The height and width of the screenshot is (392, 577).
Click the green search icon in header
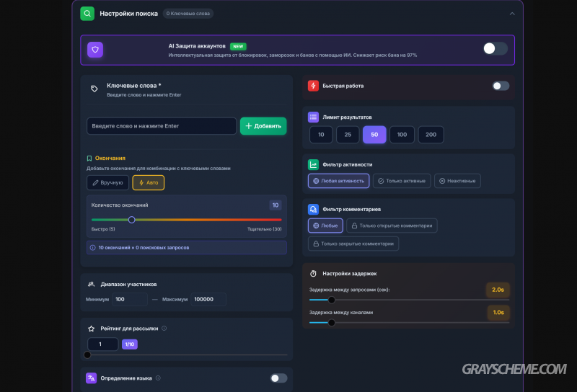[87, 13]
